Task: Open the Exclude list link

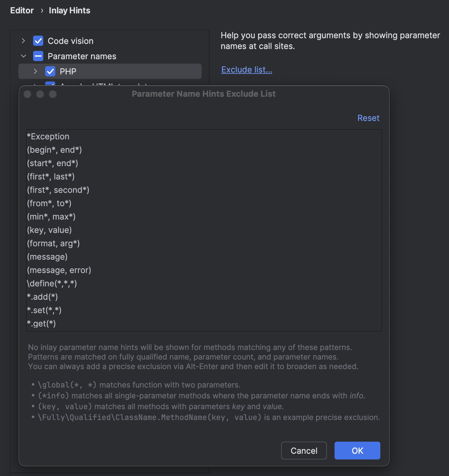Action: pyautogui.click(x=246, y=69)
